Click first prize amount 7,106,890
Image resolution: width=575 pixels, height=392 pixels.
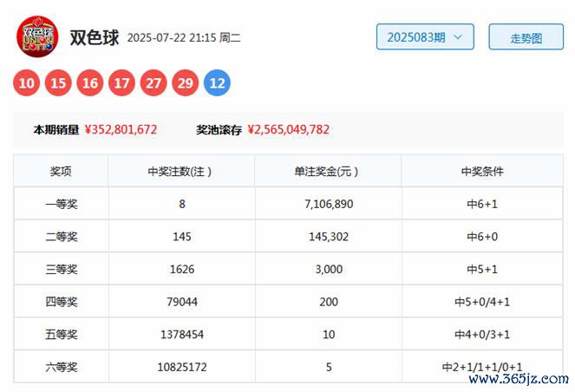click(329, 204)
